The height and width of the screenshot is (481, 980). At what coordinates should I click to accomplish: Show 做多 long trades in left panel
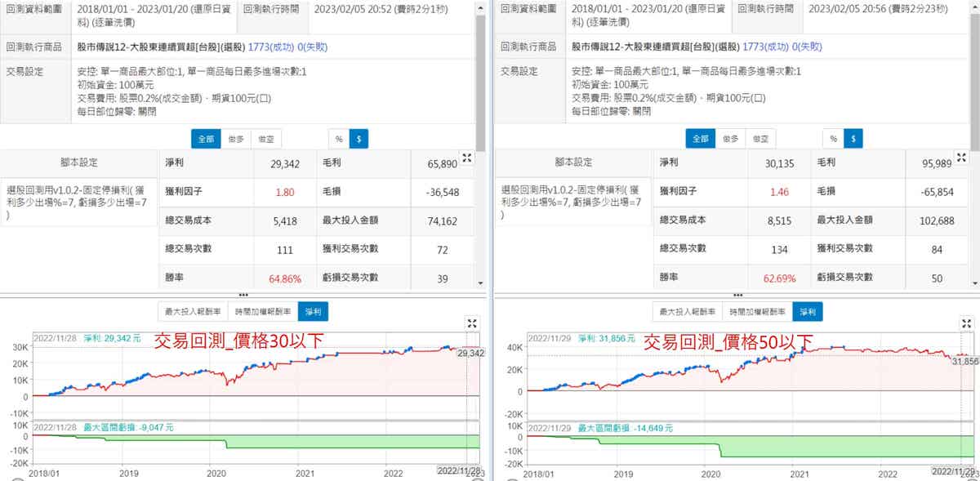(x=237, y=139)
